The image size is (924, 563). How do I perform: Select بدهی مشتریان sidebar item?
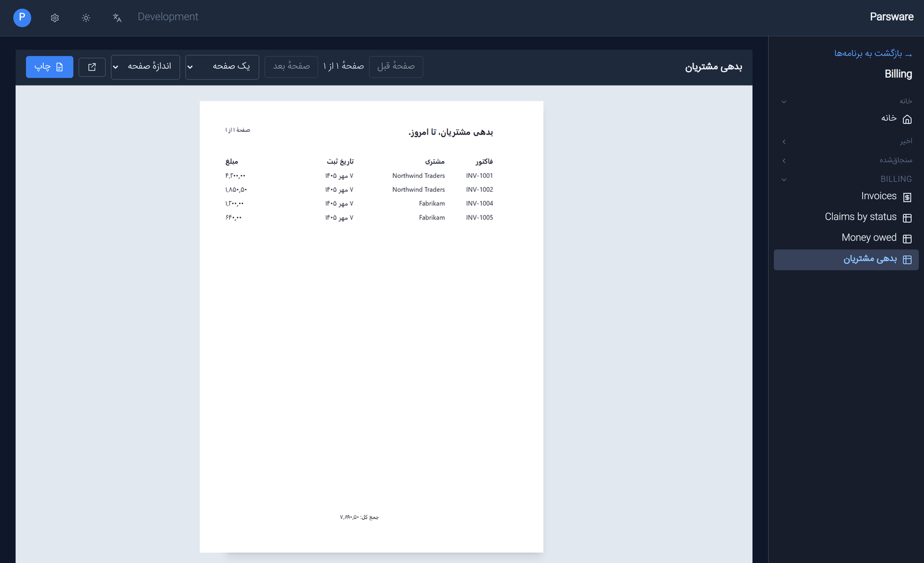[x=846, y=260]
